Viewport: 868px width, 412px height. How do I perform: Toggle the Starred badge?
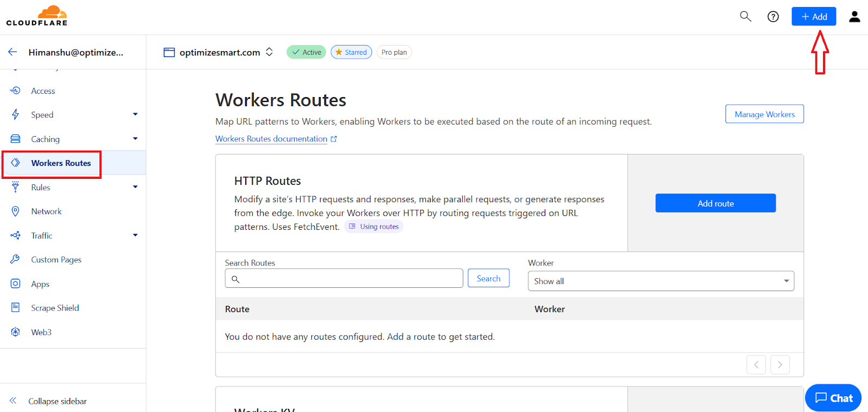click(351, 52)
